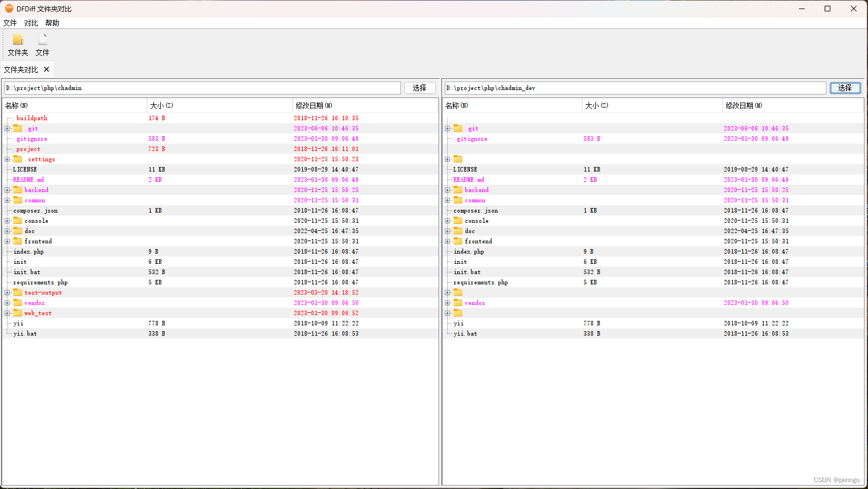Viewport: 868px width, 489px height.
Task: Select LICENSE file in left pane
Action: tap(25, 169)
